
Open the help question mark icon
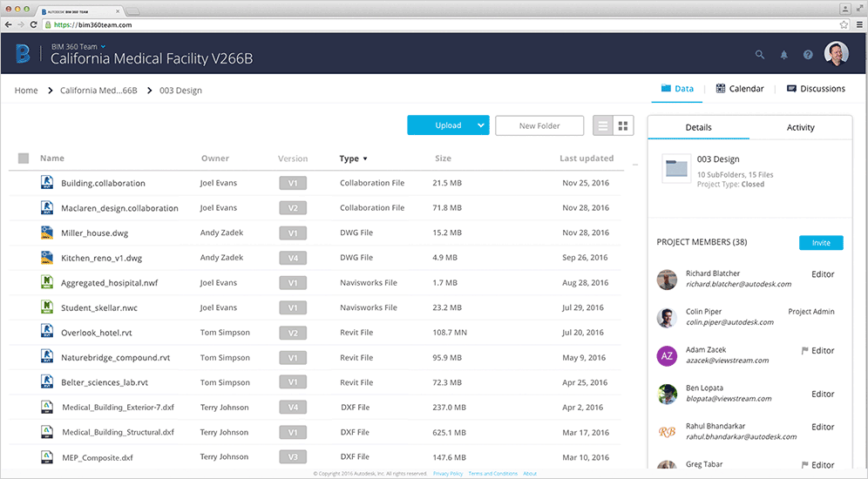click(808, 55)
